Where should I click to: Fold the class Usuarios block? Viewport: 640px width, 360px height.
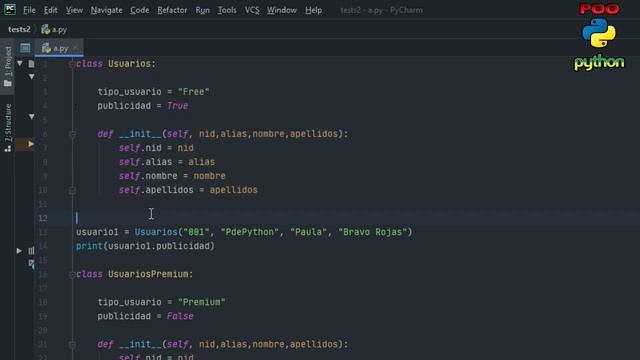pyautogui.click(x=72, y=64)
